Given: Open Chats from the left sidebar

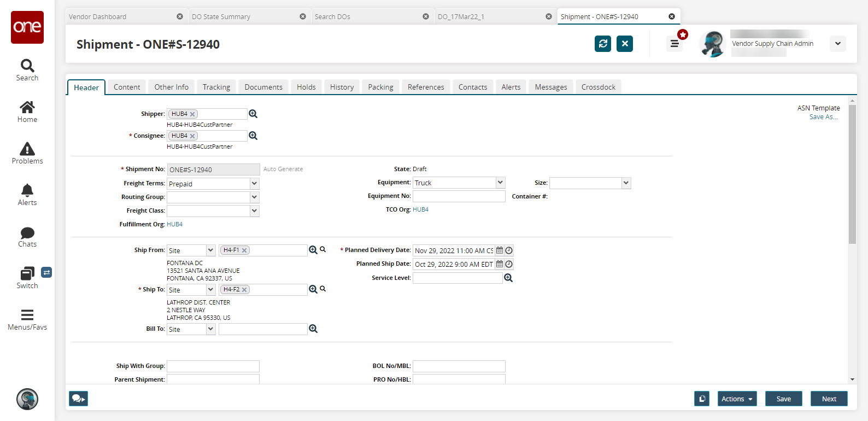Looking at the screenshot, I should 27,237.
